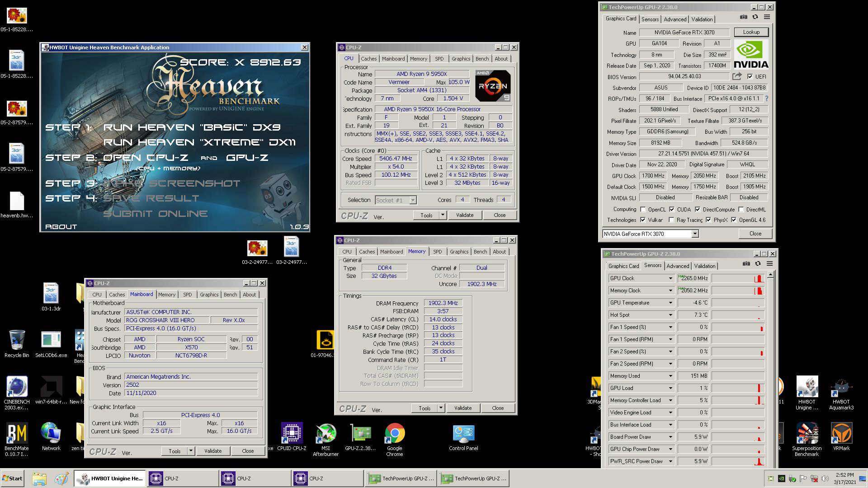Expand the GPU Temperature sensor dropdown

tap(670, 303)
